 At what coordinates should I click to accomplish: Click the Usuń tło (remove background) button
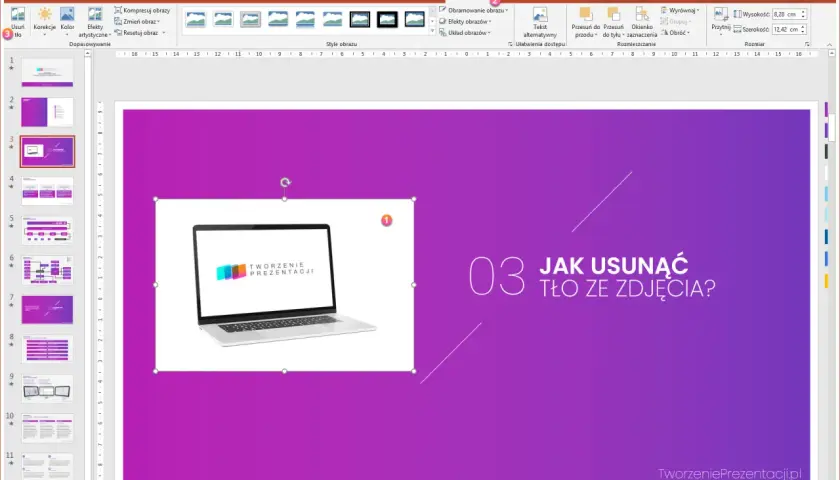18,21
